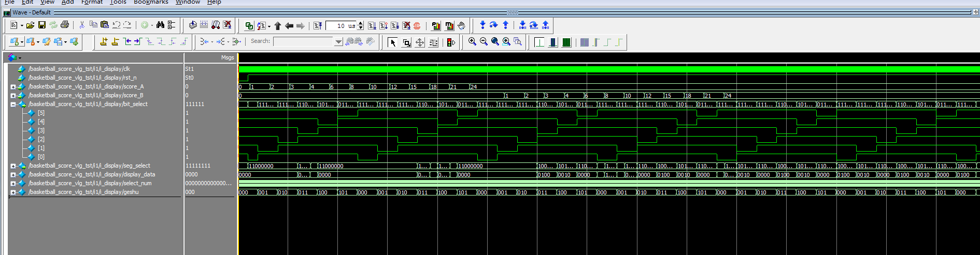Open the Format menu
This screenshot has height=255, width=980.
(92, 2)
